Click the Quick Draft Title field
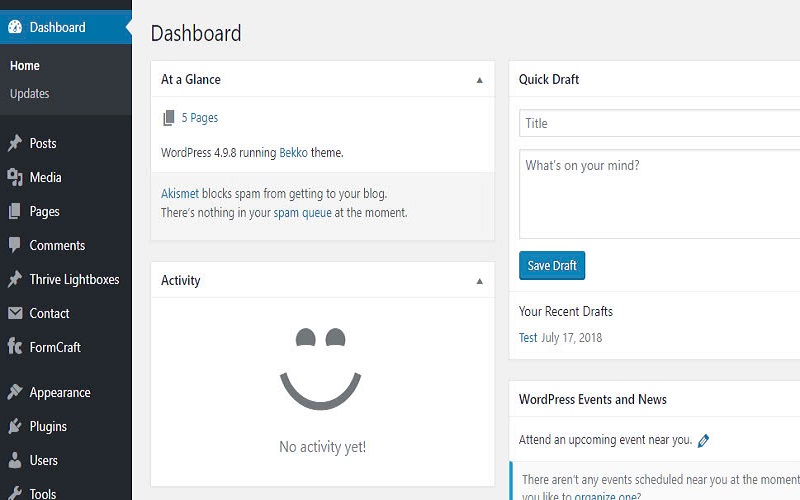The height and width of the screenshot is (500, 800). tap(660, 123)
